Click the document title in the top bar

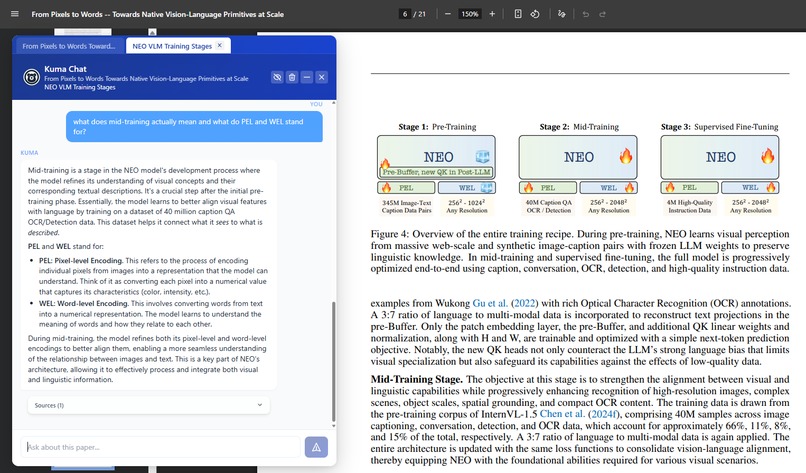pyautogui.click(x=157, y=14)
